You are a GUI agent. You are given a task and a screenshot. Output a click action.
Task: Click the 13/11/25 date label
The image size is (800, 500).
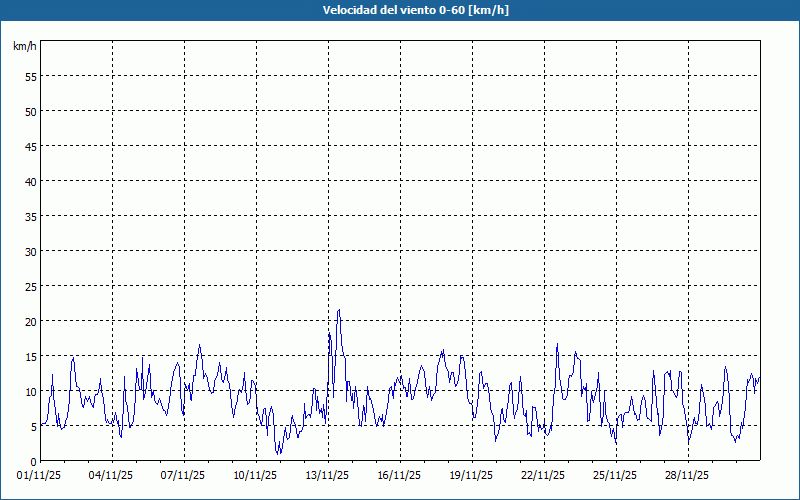pyautogui.click(x=328, y=476)
